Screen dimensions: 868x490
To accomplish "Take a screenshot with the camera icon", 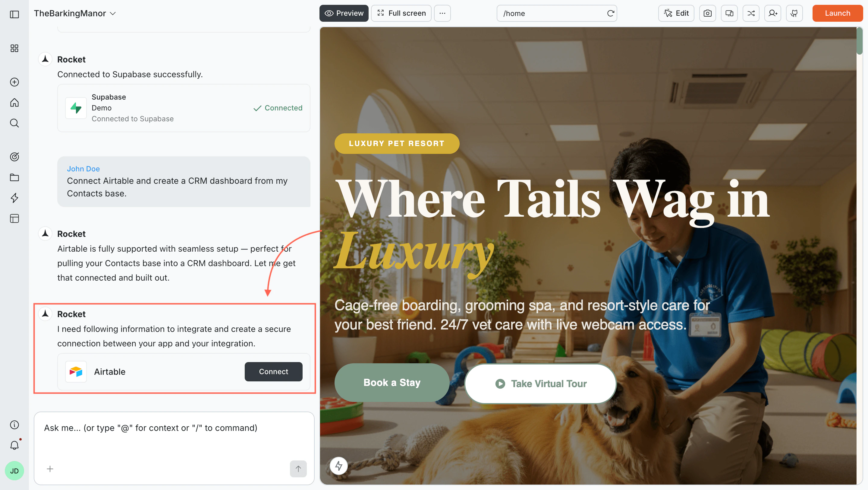I will (x=707, y=13).
